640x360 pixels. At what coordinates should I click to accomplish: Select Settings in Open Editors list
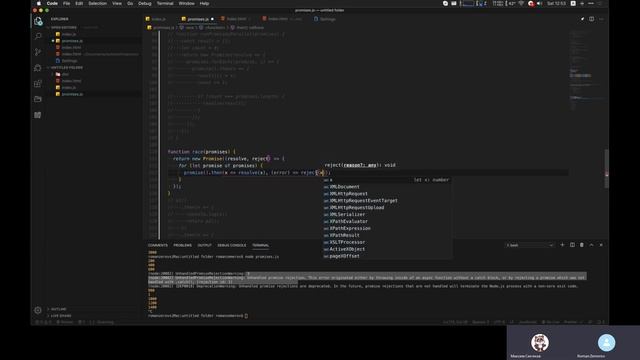coord(69,60)
